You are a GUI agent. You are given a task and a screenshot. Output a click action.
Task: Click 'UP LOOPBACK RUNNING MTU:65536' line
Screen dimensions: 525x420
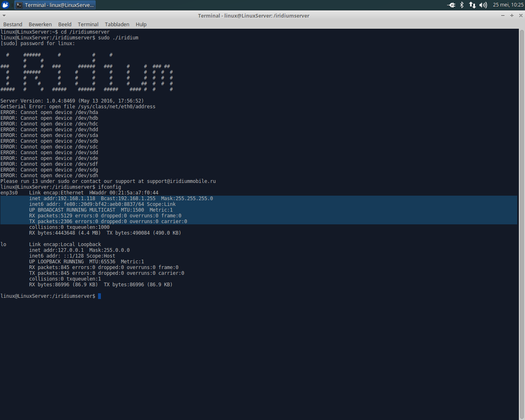pos(87,262)
